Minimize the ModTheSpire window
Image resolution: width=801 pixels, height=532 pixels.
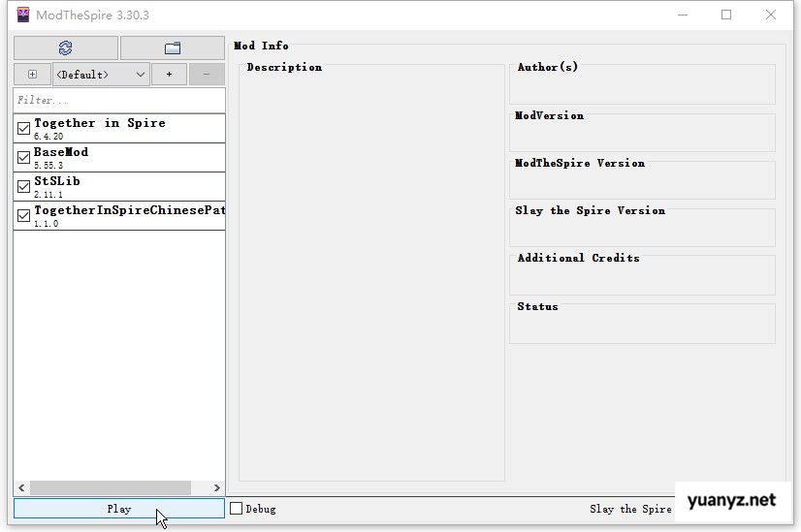click(683, 15)
